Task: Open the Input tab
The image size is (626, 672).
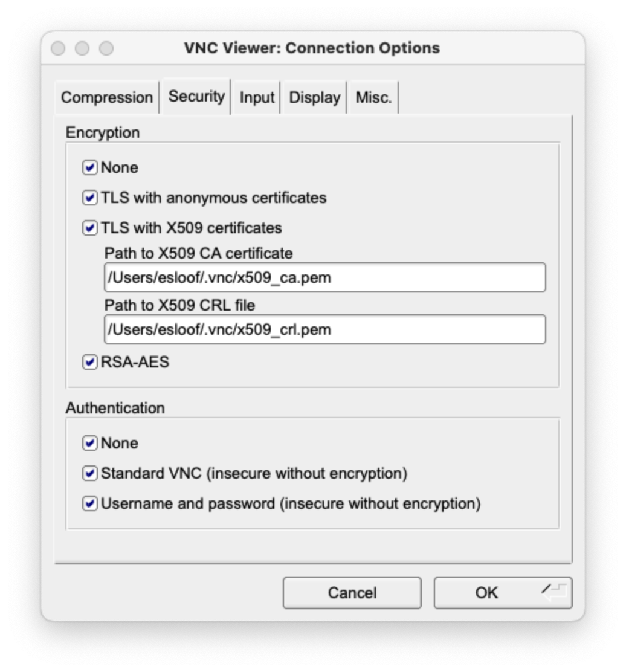Action: pyautogui.click(x=257, y=98)
